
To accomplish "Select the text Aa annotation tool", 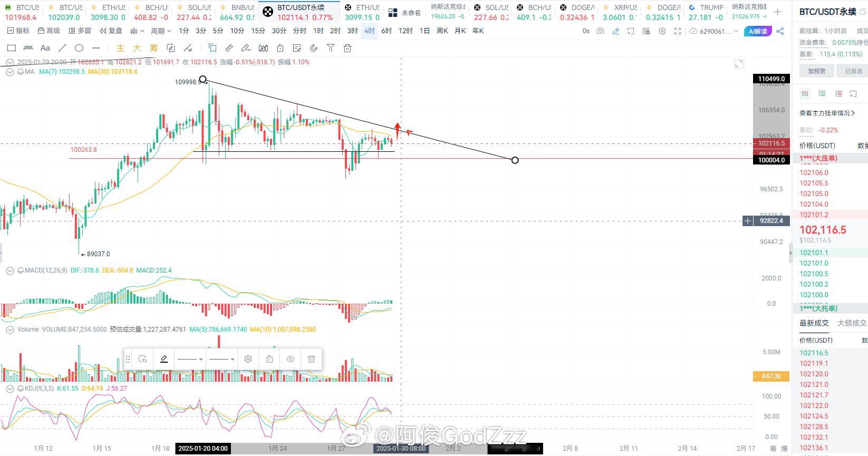I will coord(45,48).
